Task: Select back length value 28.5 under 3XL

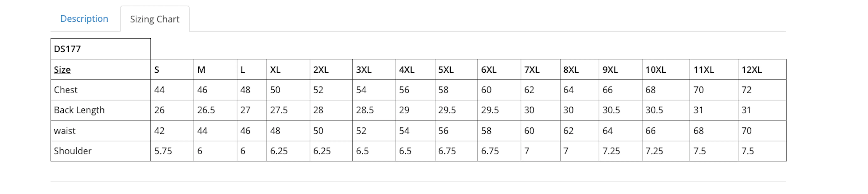Action: click(365, 110)
